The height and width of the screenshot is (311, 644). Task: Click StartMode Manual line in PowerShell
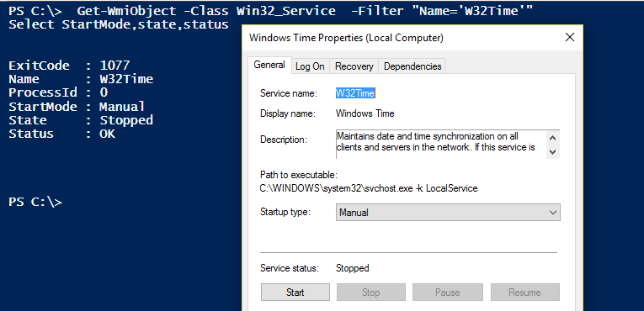pyautogui.click(x=77, y=107)
